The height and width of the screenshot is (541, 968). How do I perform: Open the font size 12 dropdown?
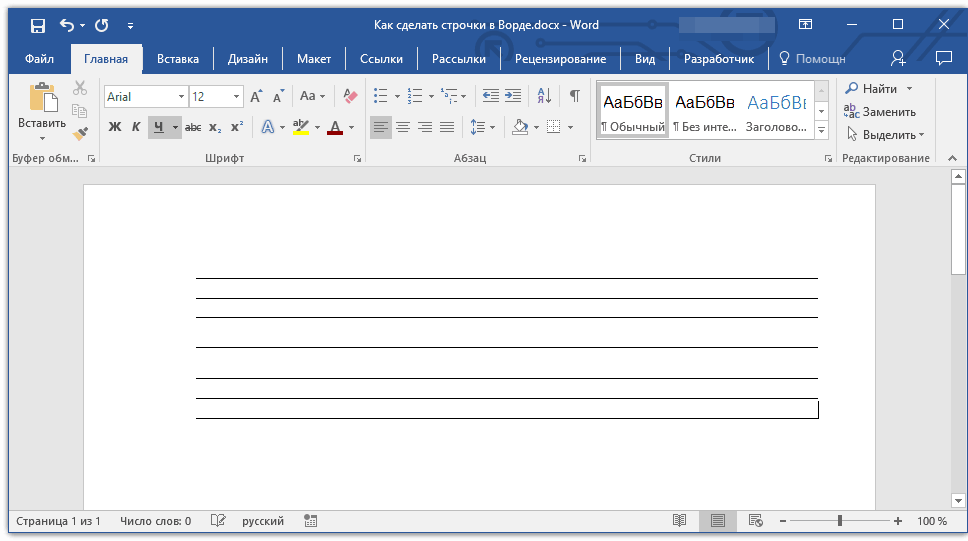tap(236, 96)
